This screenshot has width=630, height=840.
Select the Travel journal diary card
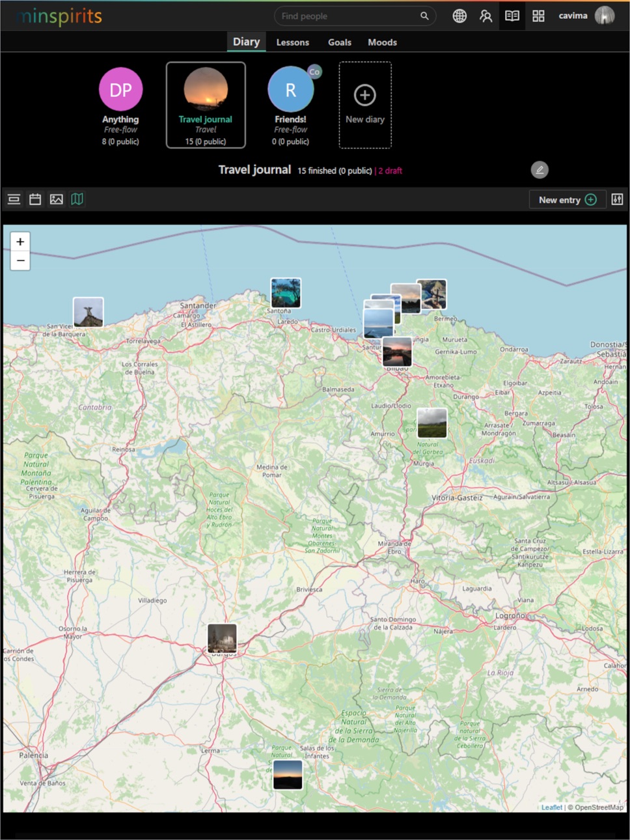[x=206, y=105]
